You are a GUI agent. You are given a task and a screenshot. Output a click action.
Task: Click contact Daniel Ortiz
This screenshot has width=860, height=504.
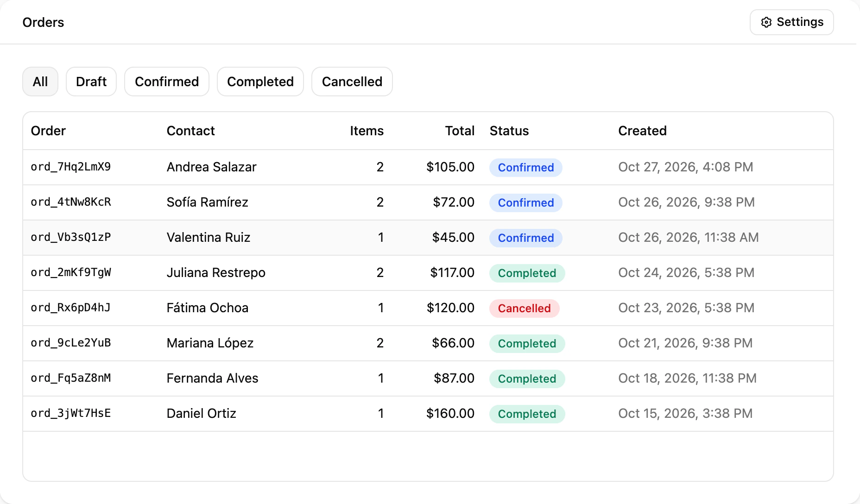[x=202, y=413]
